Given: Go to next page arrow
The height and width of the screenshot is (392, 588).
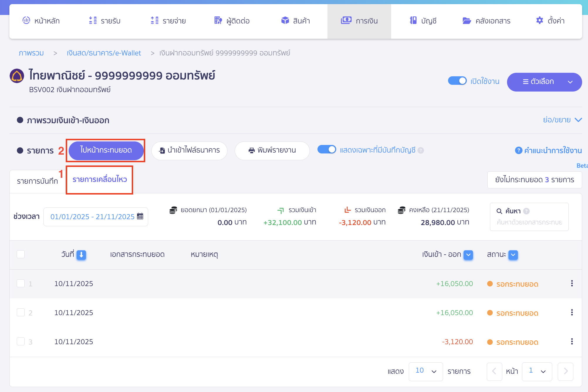Looking at the screenshot, I should pos(565,371).
